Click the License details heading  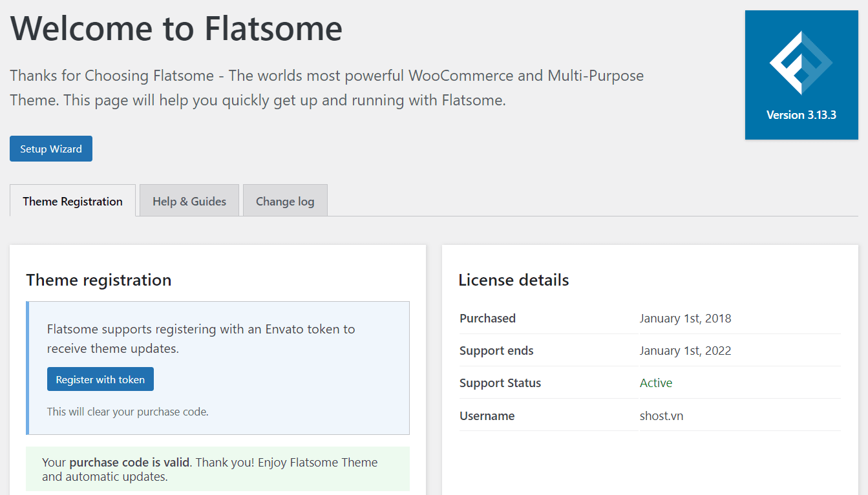click(x=513, y=280)
